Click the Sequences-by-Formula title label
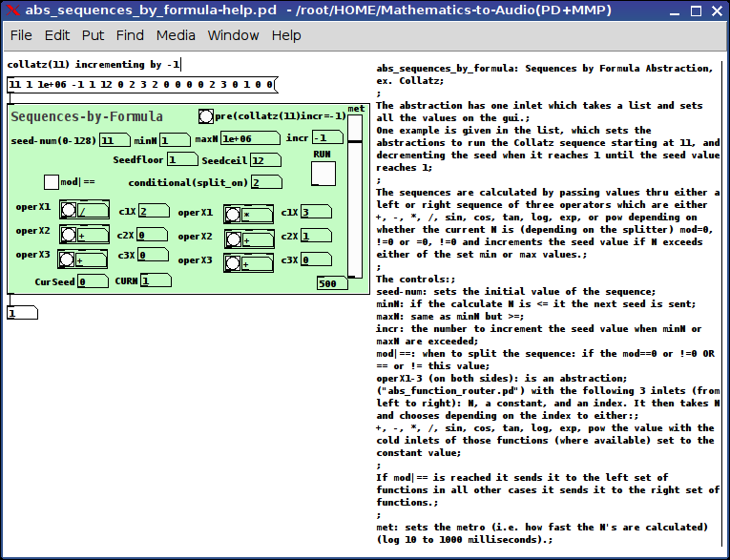The width and height of the screenshot is (730, 560). pos(87,116)
